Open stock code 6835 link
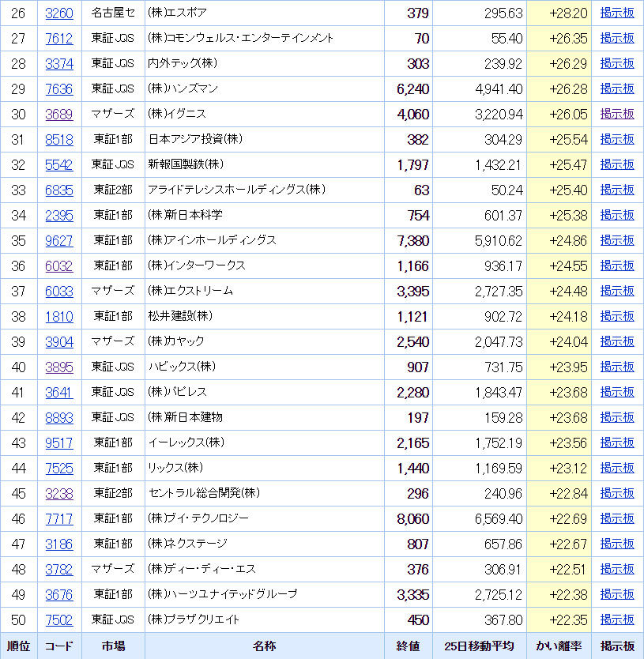 59,190
